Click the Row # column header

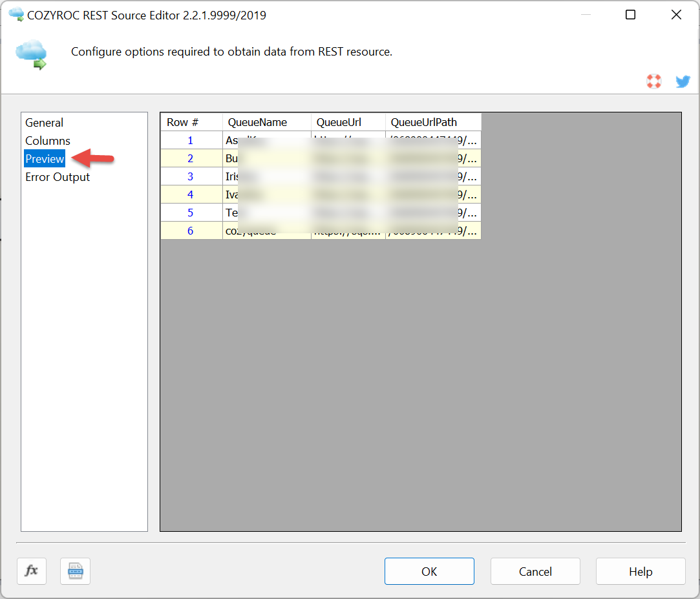(191, 122)
